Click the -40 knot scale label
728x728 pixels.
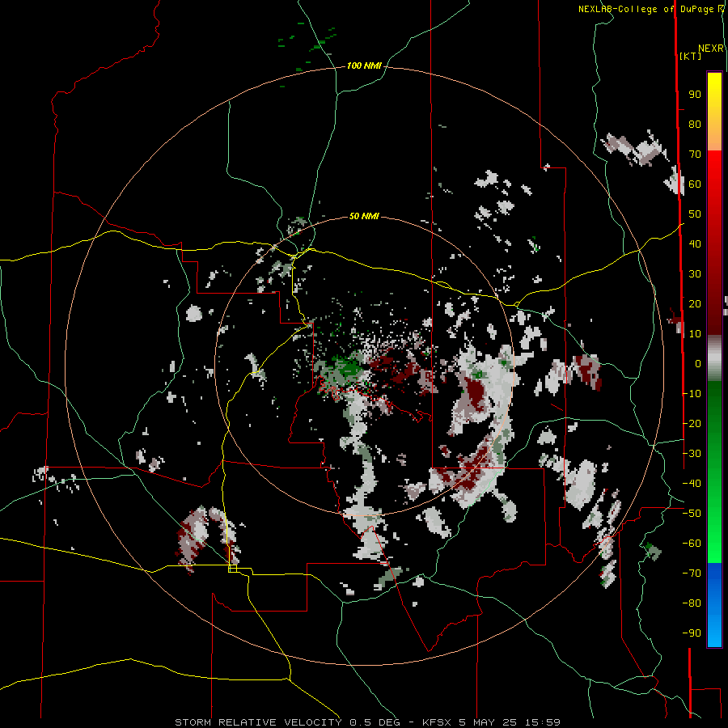692,484
